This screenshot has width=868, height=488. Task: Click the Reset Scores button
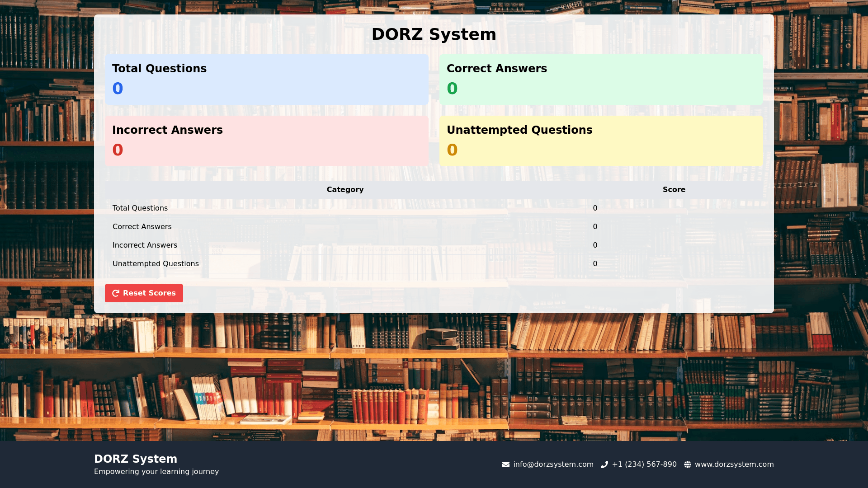[x=144, y=293]
